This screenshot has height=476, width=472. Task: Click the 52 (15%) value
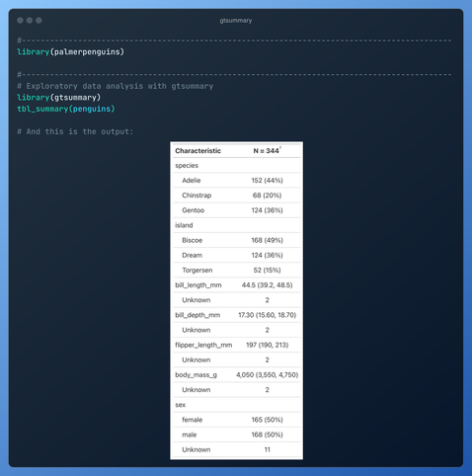tap(267, 271)
